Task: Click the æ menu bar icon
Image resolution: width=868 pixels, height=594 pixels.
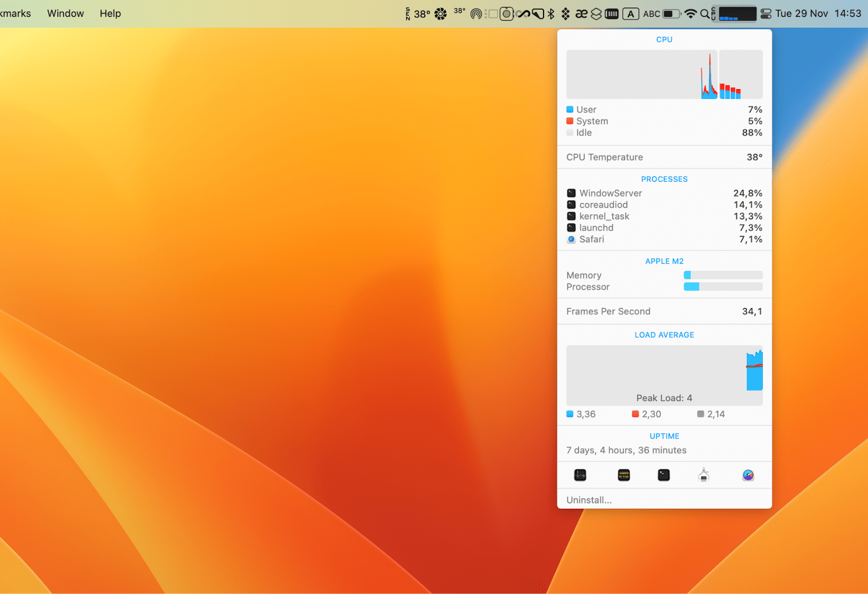Action: pyautogui.click(x=581, y=14)
